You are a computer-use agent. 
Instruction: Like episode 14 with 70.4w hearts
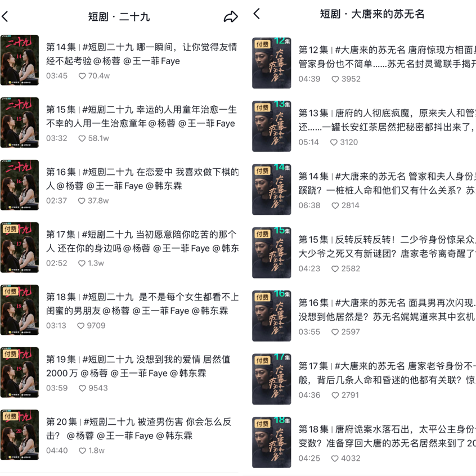point(82,76)
